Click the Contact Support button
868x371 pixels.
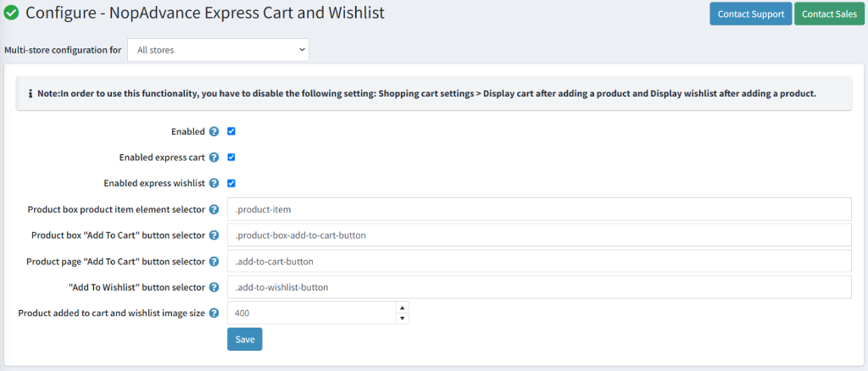click(751, 14)
